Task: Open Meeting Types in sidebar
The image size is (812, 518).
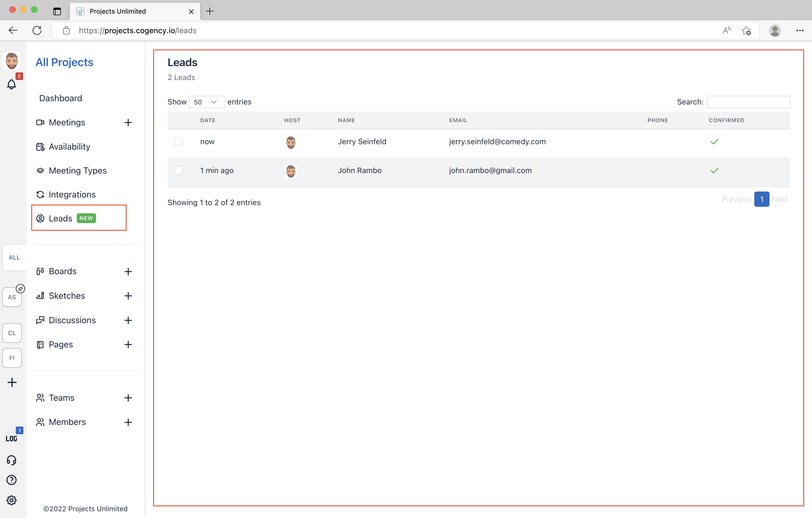Action: pyautogui.click(x=78, y=171)
